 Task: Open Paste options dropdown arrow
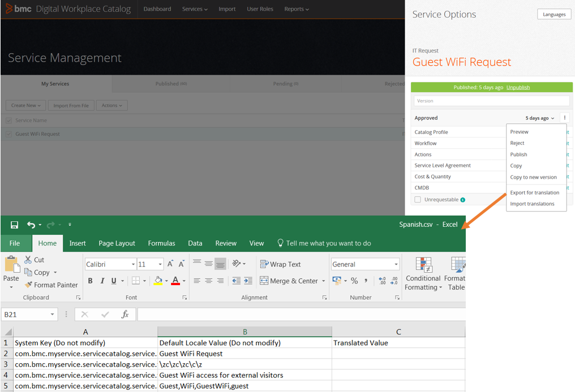point(11,287)
